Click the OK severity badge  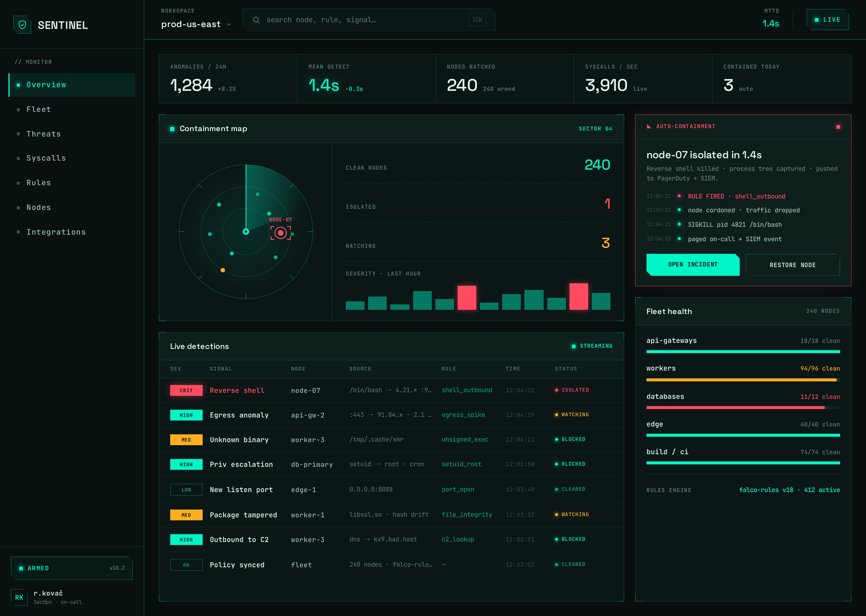click(186, 565)
